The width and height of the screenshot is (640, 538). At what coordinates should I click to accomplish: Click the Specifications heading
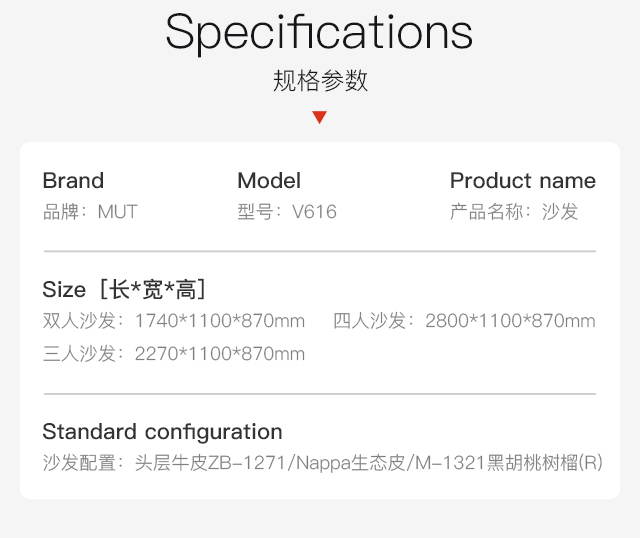point(319,33)
